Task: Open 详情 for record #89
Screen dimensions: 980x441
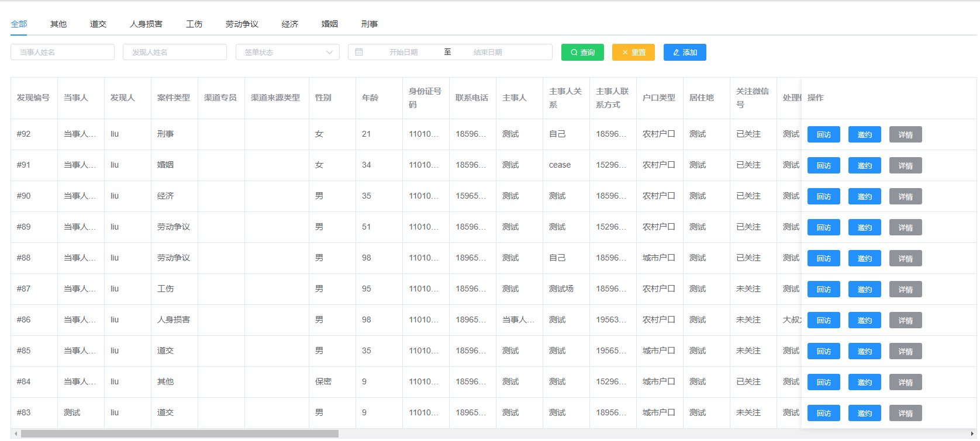Action: (x=906, y=227)
